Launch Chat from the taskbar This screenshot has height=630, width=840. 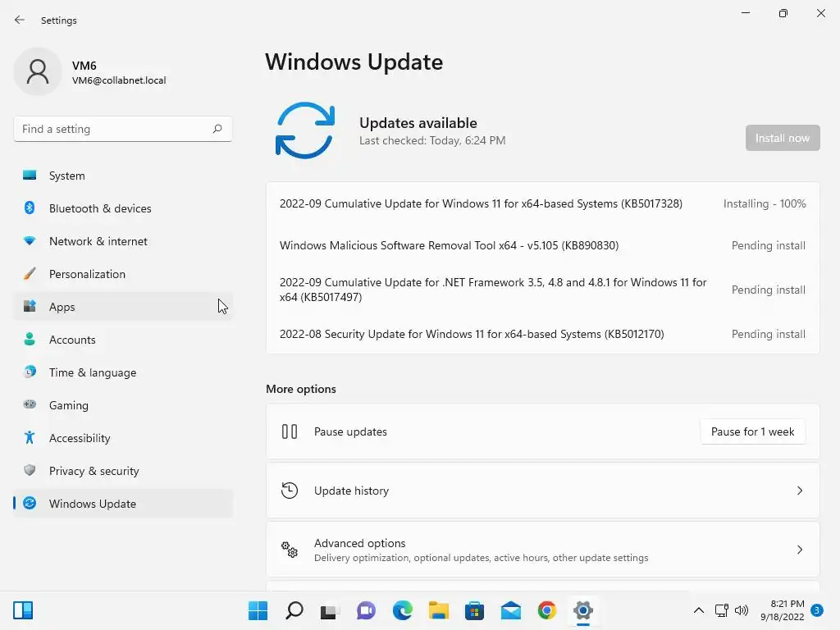[366, 610]
